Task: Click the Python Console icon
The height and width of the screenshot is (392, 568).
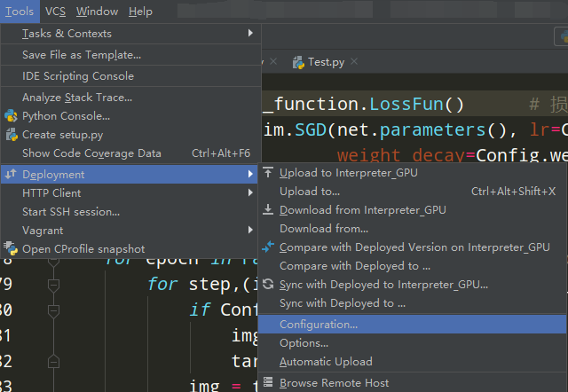Action: (x=11, y=116)
